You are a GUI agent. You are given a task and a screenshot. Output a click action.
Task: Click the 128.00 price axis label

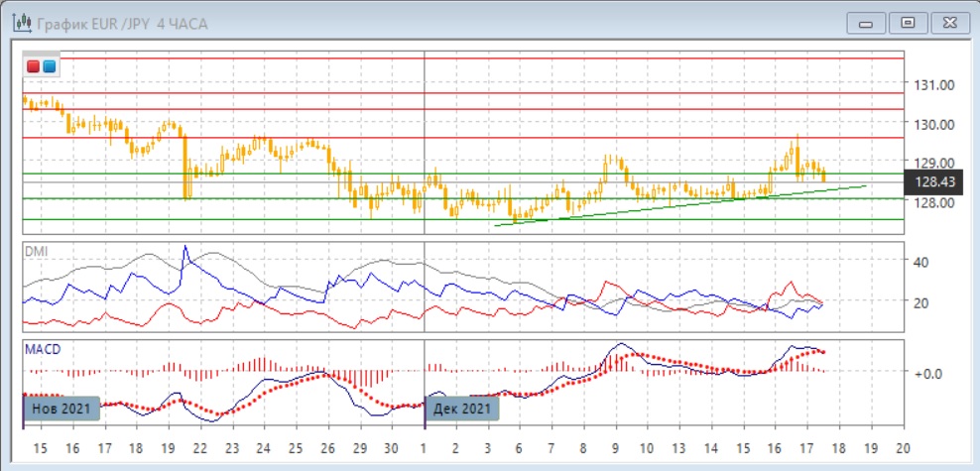(x=933, y=202)
